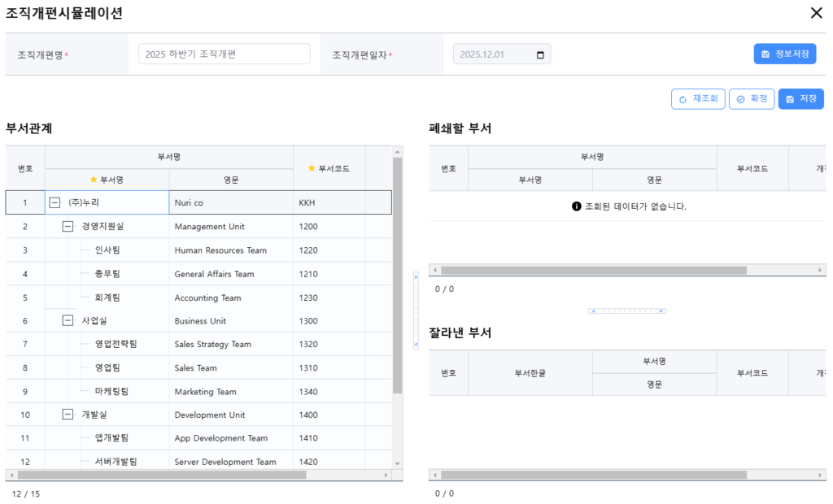Viewport: 833px width, 504px height.
Task: Collapse the 개발실 tree node
Action: (68, 415)
